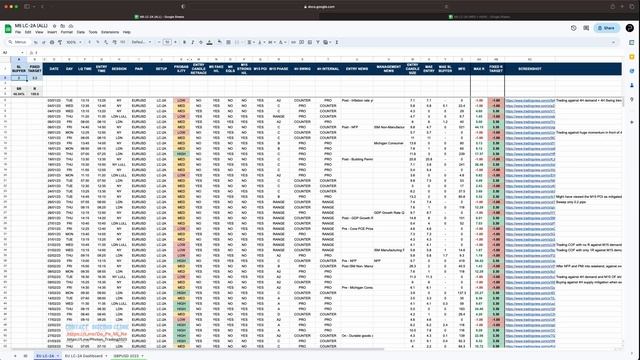This screenshot has width=640, height=360.
Task: Open the Data menu
Action: click(81, 32)
